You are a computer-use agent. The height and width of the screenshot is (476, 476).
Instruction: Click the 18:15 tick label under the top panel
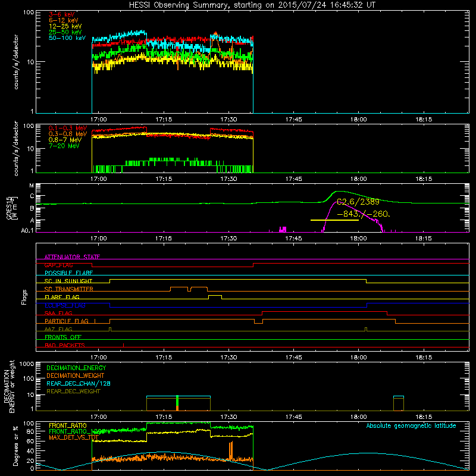[x=424, y=120]
